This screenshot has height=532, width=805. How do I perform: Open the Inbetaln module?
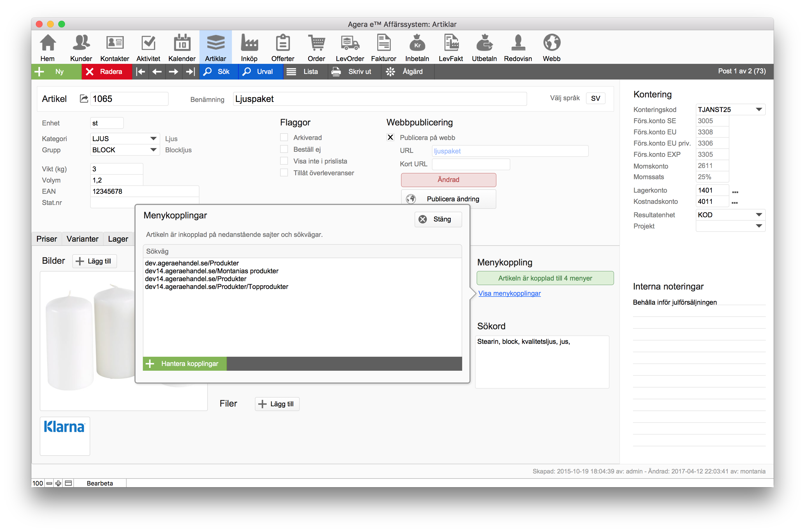coord(417,48)
